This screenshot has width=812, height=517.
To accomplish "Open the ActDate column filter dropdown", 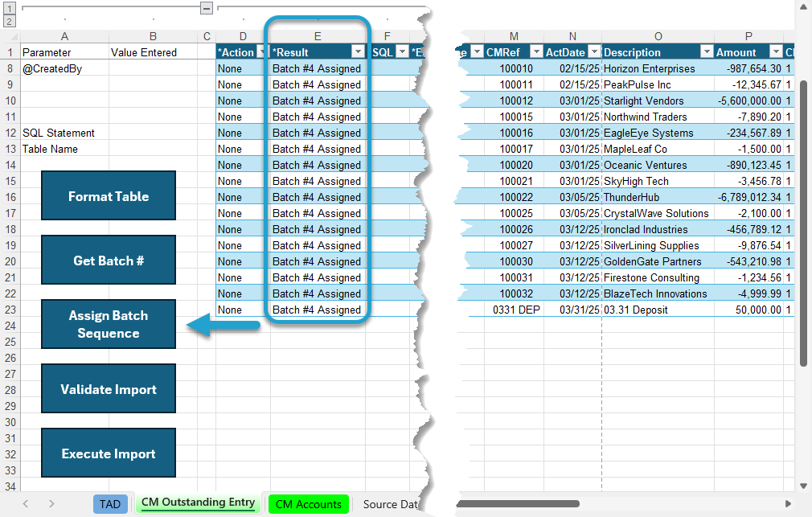I will 594,51.
